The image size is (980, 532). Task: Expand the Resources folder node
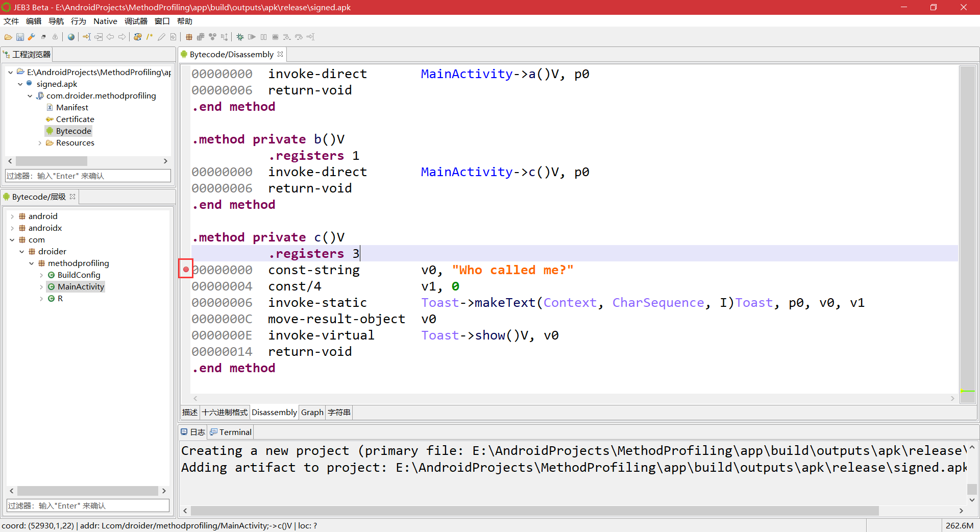click(x=40, y=143)
